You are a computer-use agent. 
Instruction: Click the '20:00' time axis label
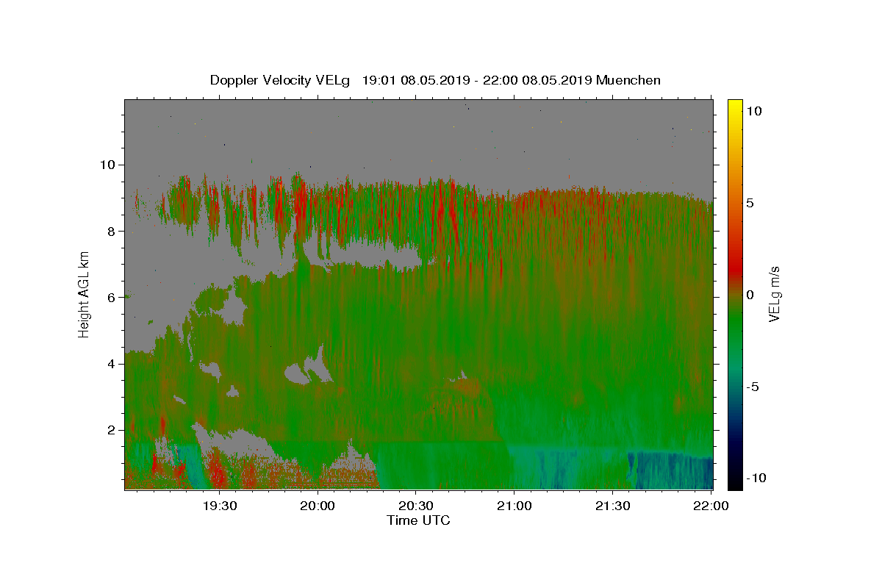coord(318,505)
